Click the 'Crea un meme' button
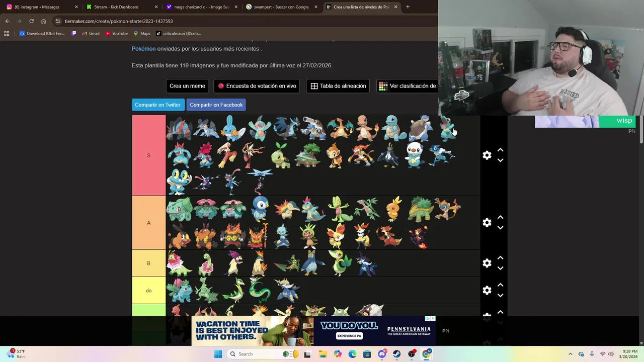Viewport: 644px width, 362px height. 187,86
